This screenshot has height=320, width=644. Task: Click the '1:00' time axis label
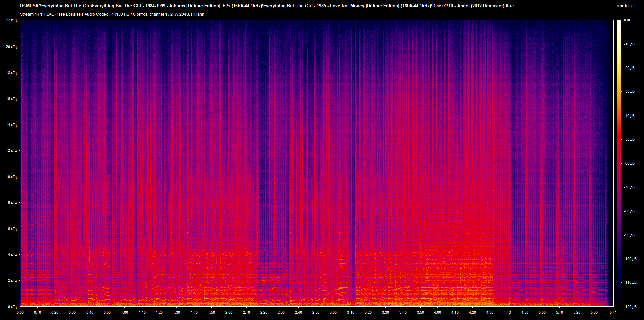coord(124,312)
